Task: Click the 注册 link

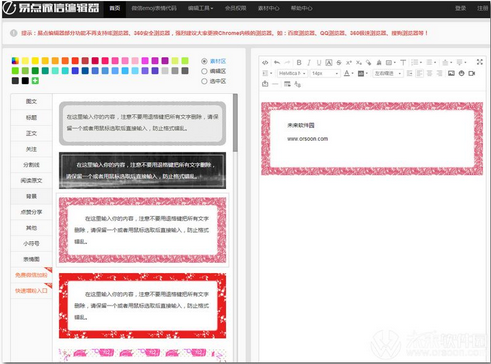Action: coord(482,8)
